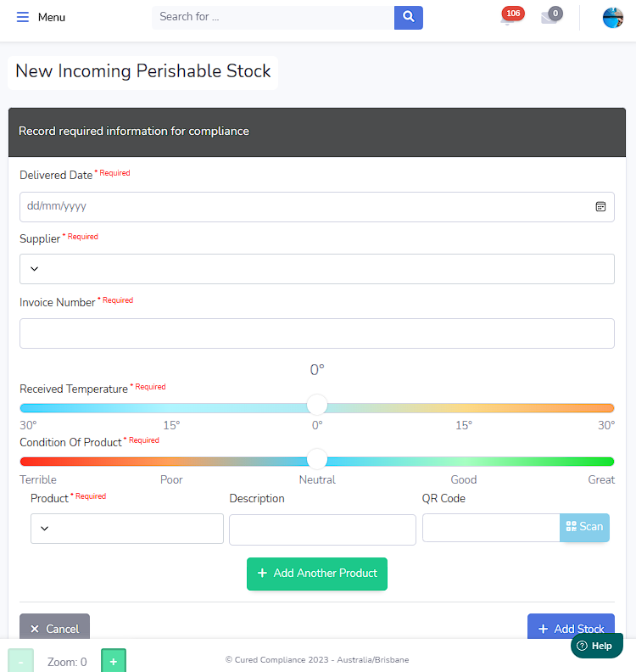Viewport: 636px width, 672px height.
Task: Open the user profile avatar
Action: (612, 17)
